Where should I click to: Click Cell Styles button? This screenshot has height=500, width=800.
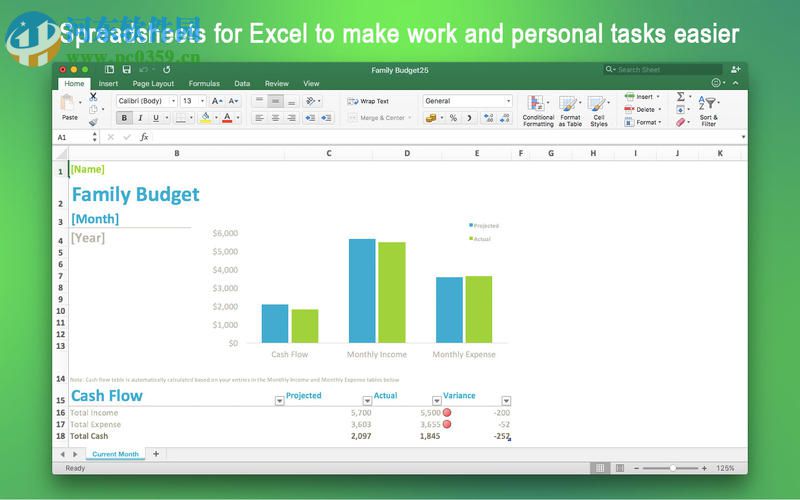pyautogui.click(x=598, y=110)
